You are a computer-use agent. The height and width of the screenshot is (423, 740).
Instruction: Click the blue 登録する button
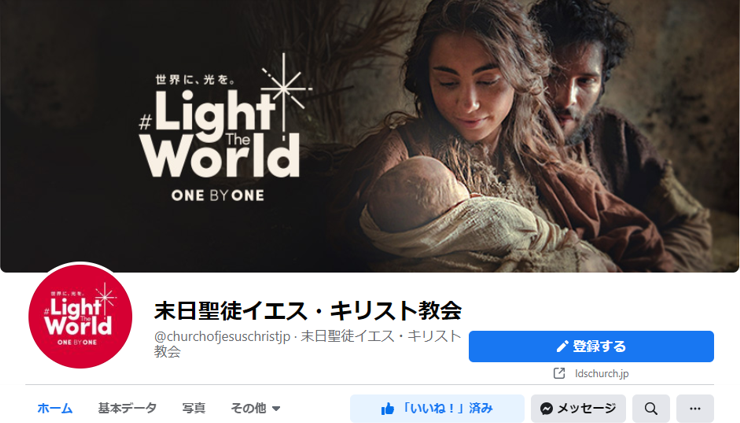(591, 347)
